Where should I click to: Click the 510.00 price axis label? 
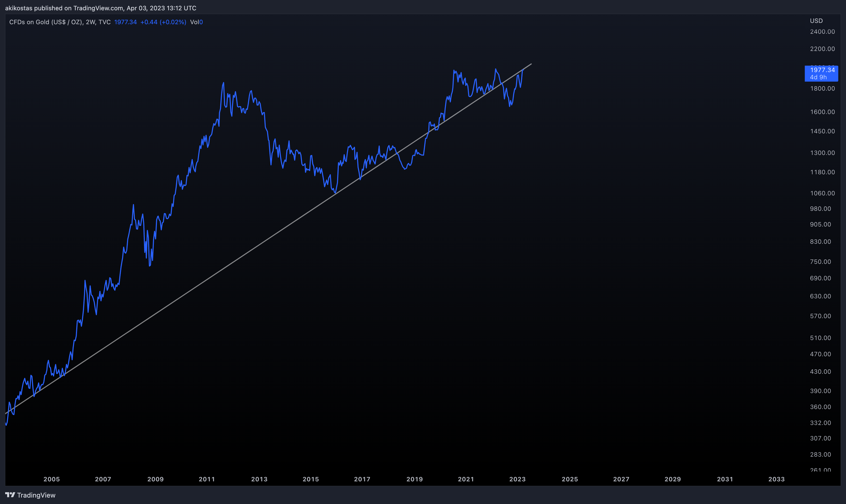point(820,338)
